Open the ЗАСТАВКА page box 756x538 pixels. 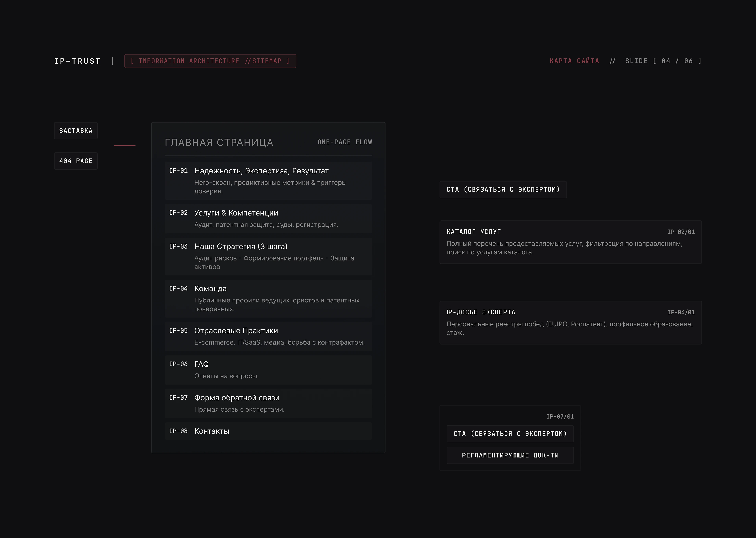point(76,131)
